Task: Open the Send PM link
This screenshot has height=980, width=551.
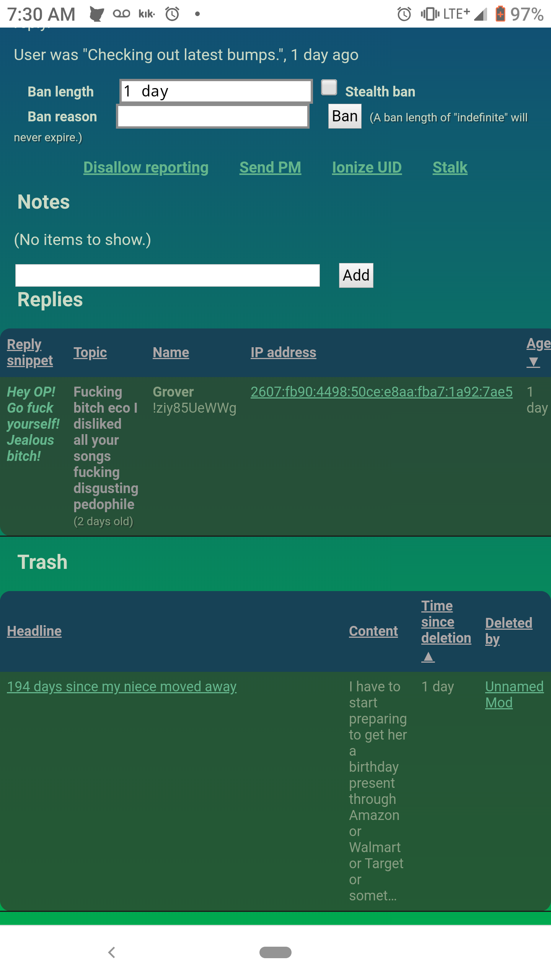Action: (270, 168)
